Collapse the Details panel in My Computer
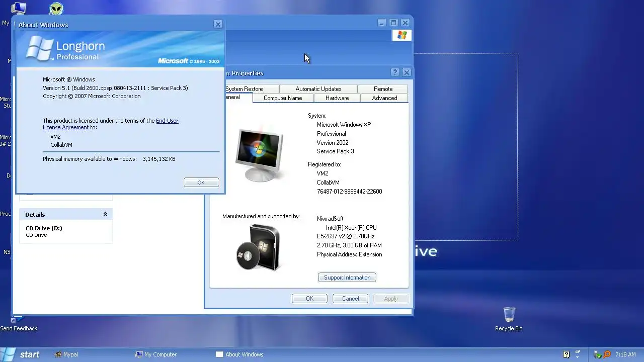The width and height of the screenshot is (644, 362). coord(105,214)
